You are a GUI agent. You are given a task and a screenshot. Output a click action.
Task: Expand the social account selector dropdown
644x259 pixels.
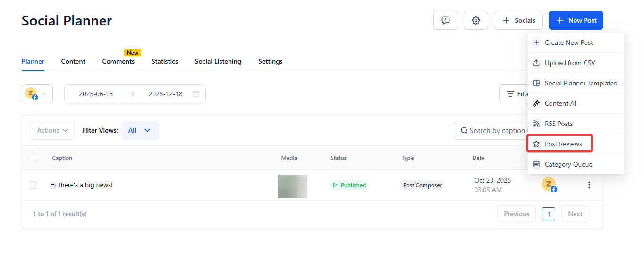(x=37, y=94)
